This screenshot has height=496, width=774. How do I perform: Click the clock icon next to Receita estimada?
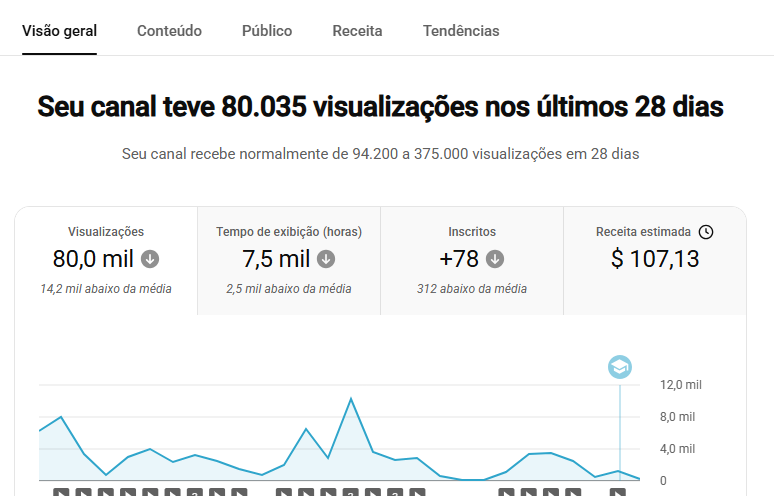pyautogui.click(x=706, y=232)
